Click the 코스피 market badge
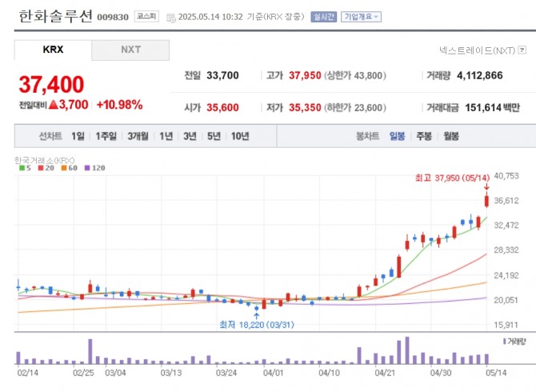 tap(146, 17)
